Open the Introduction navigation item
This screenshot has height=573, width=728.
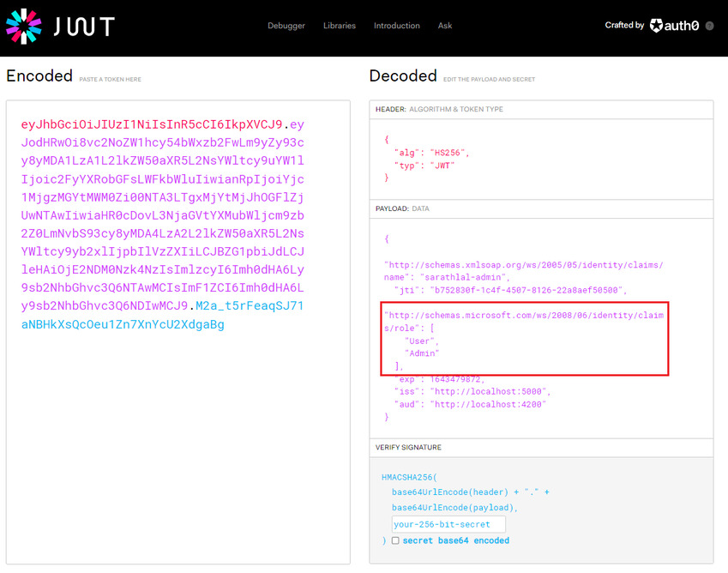(396, 26)
